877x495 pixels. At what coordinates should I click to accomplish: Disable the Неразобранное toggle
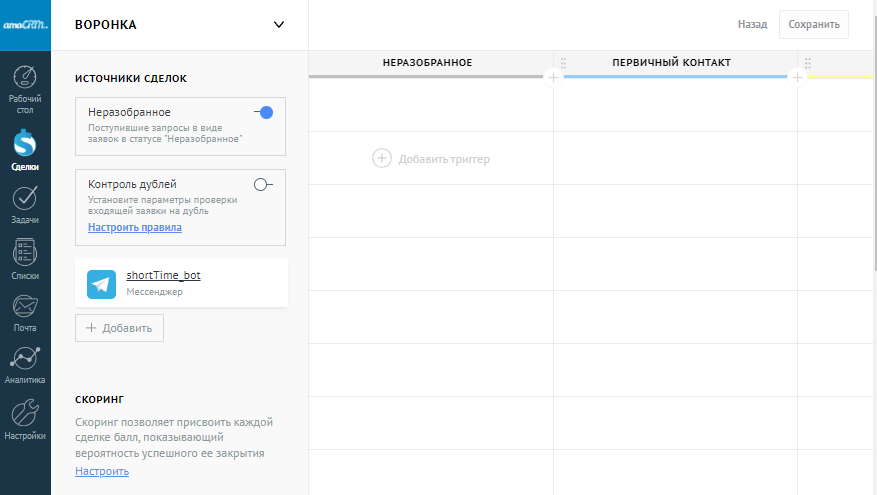(263, 113)
